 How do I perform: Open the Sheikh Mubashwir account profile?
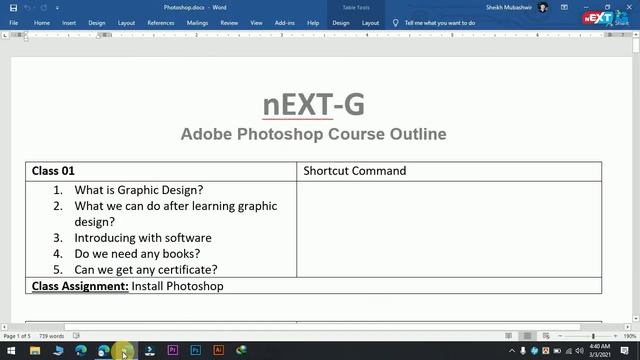[x=516, y=7]
